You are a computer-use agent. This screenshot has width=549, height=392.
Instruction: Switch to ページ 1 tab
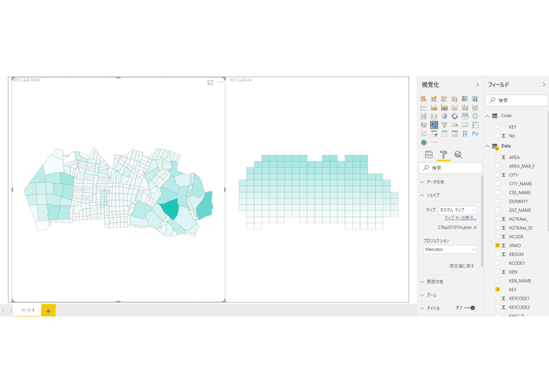coord(27,310)
